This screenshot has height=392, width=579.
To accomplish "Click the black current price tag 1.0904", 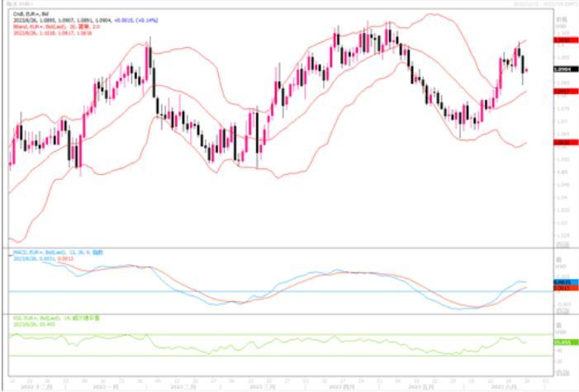I will tap(563, 70).
